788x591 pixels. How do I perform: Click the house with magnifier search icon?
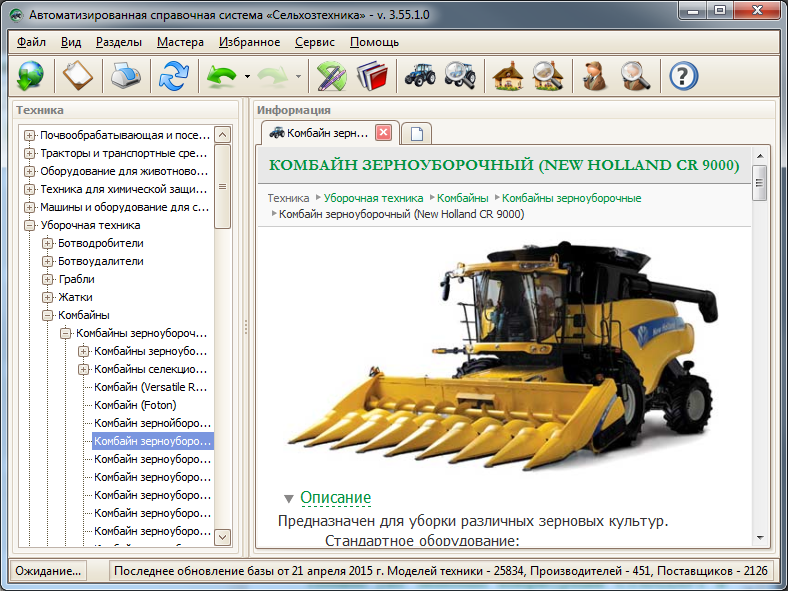pyautogui.click(x=548, y=76)
